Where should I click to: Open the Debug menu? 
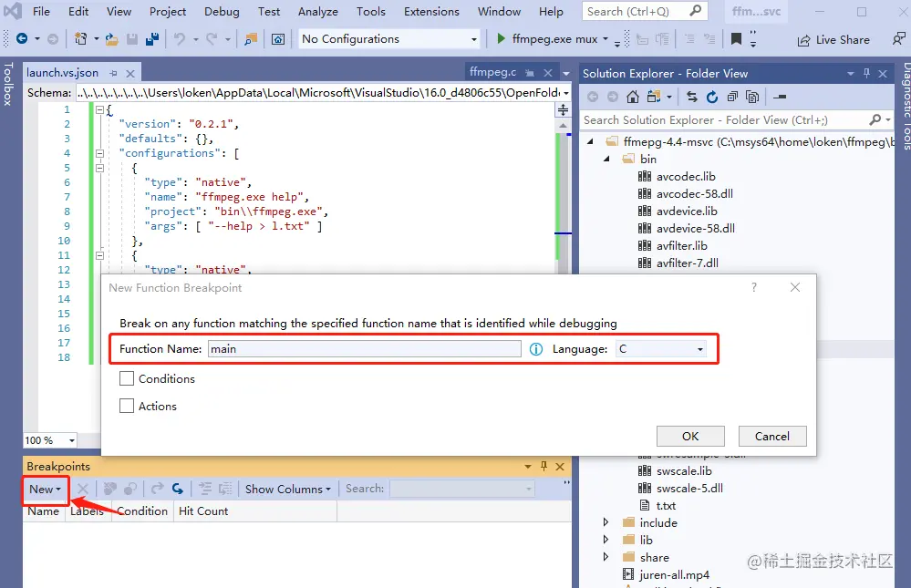click(x=221, y=12)
